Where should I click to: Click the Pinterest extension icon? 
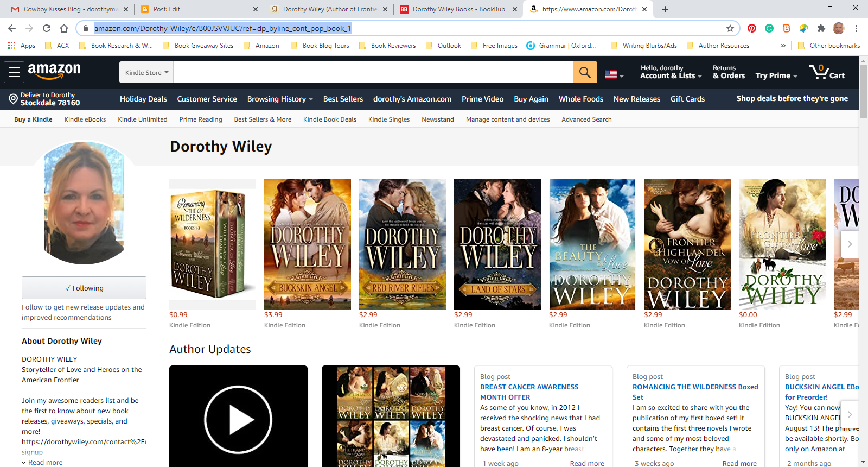(752, 28)
